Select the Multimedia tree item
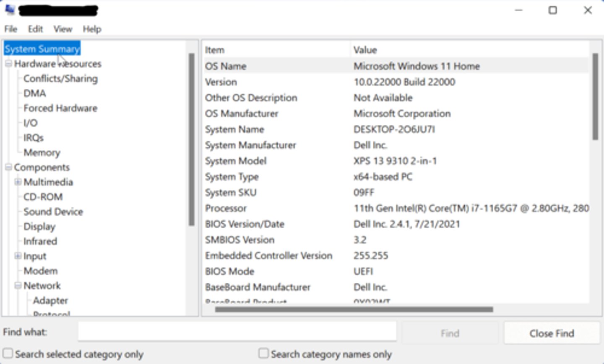 click(x=48, y=182)
